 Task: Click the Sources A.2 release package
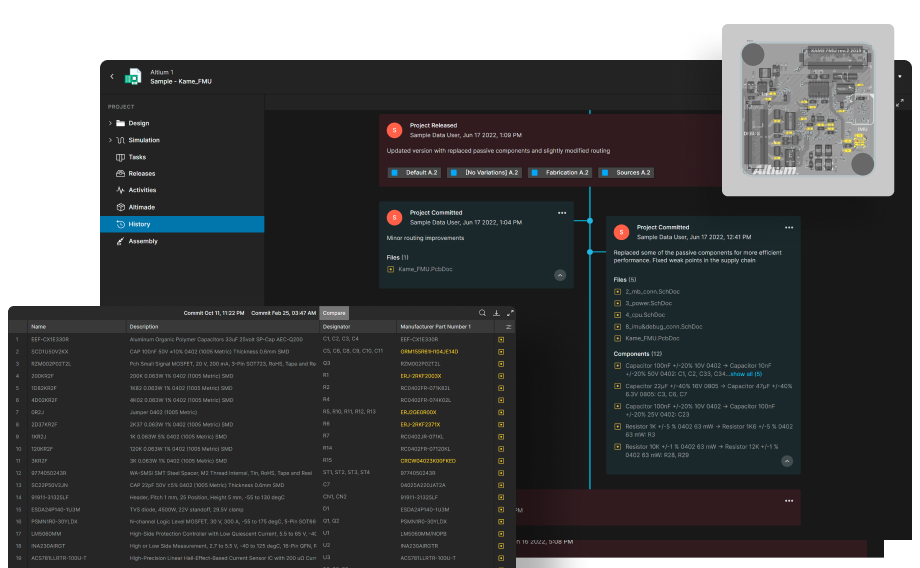click(626, 173)
